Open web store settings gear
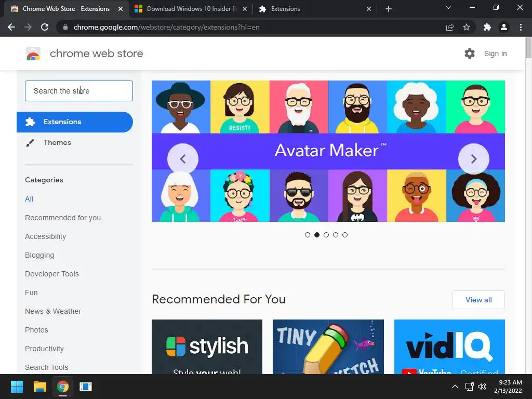 pos(470,54)
